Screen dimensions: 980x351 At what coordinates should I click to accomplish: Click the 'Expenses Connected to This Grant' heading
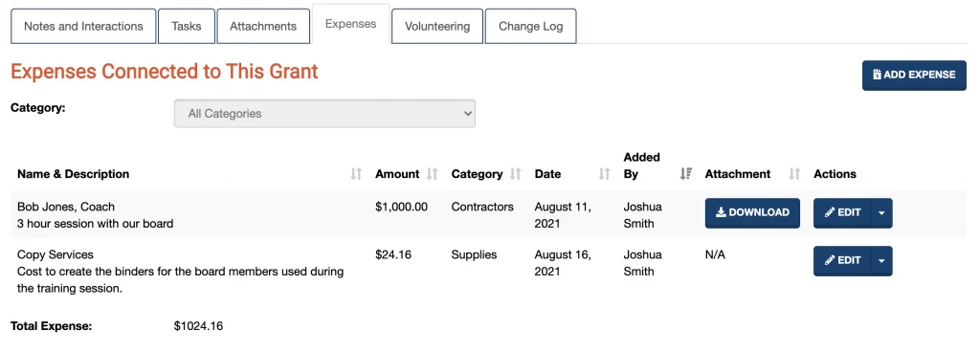[x=165, y=71]
